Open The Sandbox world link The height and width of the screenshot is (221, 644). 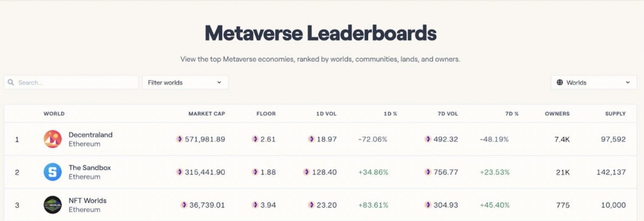pyautogui.click(x=90, y=167)
